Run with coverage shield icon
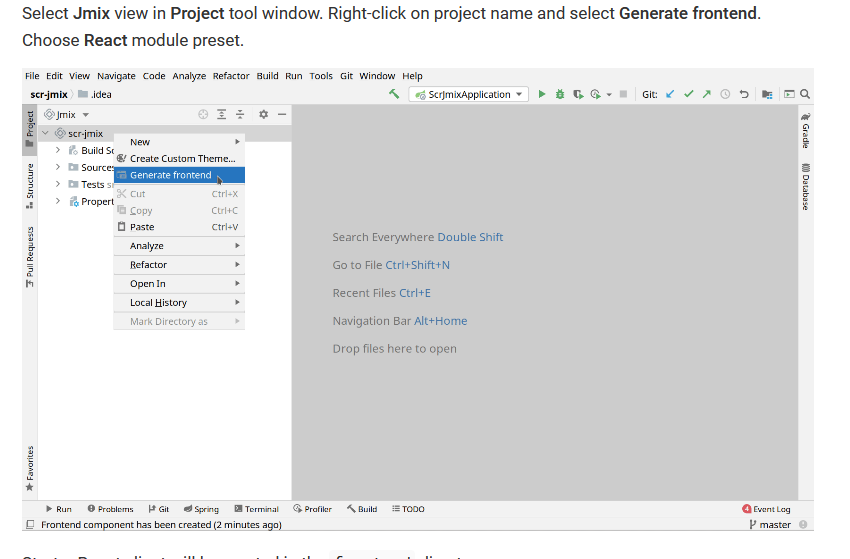The width and height of the screenshot is (850, 559). point(578,94)
